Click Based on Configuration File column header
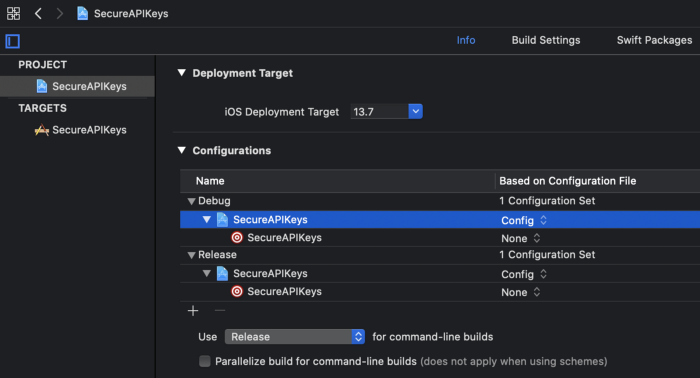The height and width of the screenshot is (378, 700). coord(567,181)
